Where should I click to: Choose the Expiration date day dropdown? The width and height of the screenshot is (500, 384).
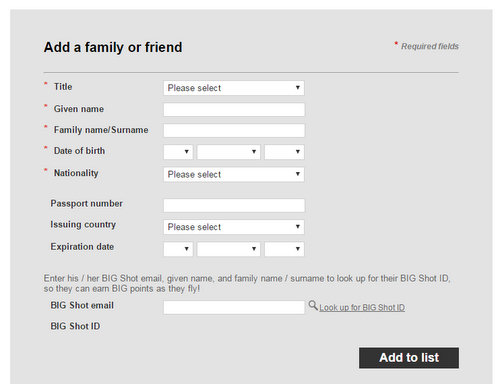tap(178, 249)
